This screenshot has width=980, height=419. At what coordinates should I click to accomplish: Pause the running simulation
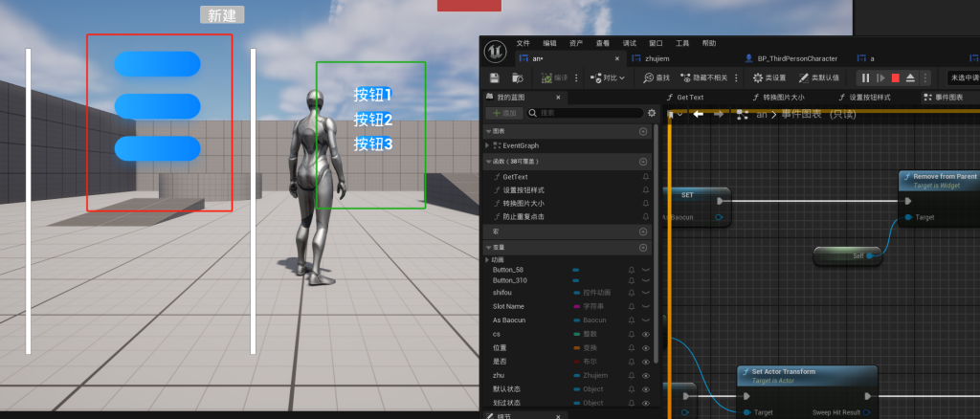click(x=865, y=77)
